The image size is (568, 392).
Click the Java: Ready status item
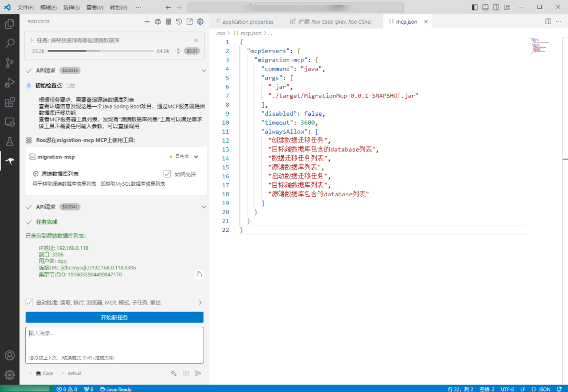point(116,389)
